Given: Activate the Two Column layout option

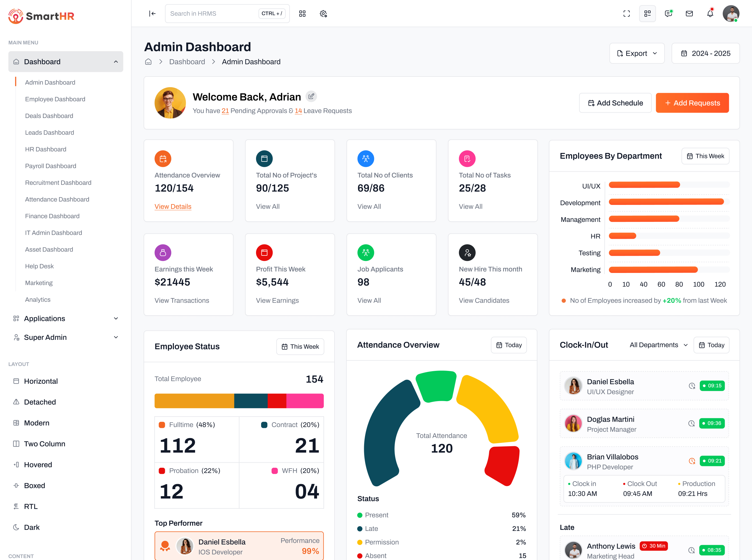Looking at the screenshot, I should pos(44,443).
